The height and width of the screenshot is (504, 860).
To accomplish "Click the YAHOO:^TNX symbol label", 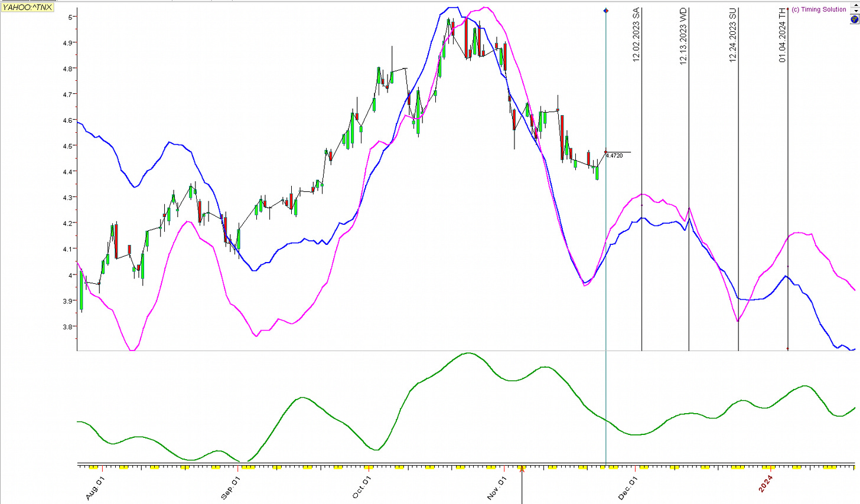I will [27, 8].
